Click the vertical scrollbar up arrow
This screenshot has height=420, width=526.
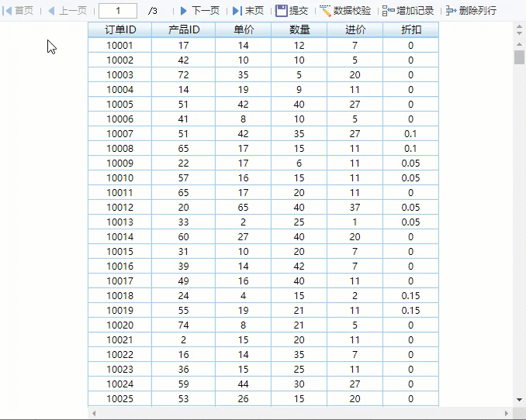pos(519,44)
